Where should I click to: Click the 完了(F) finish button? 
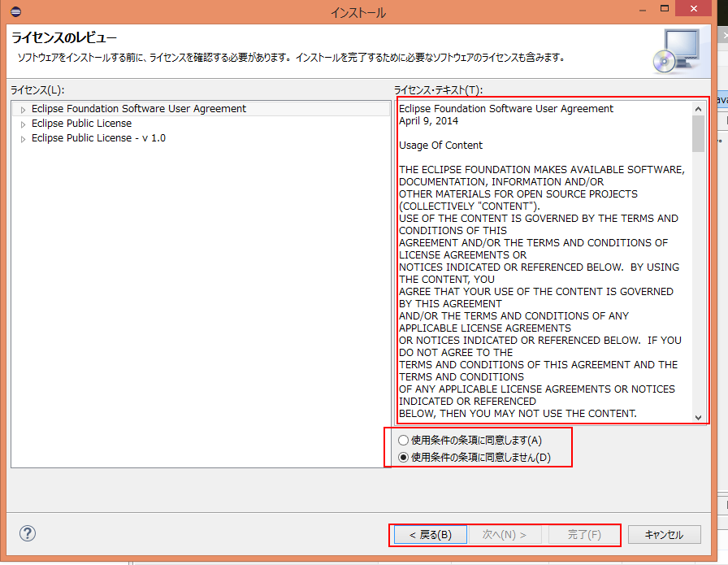coord(584,535)
